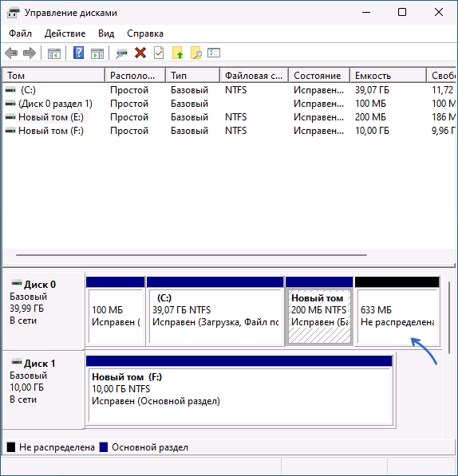The image size is (458, 476).
Task: Click the drive icon beside Новый том (E:)
Action: click(x=10, y=117)
